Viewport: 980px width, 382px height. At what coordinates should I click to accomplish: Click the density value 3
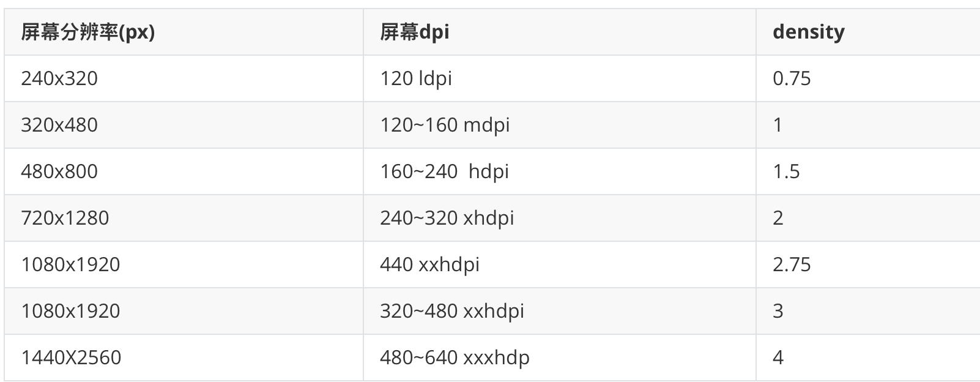point(778,311)
